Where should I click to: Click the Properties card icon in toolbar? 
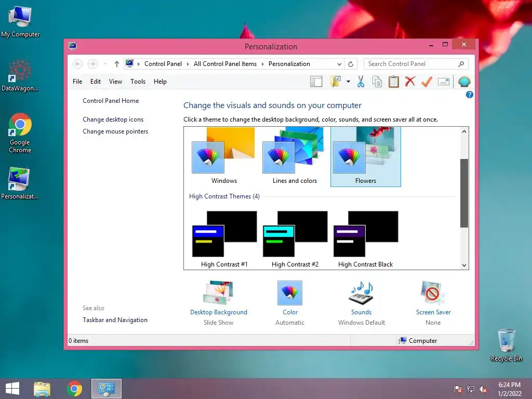tap(444, 82)
